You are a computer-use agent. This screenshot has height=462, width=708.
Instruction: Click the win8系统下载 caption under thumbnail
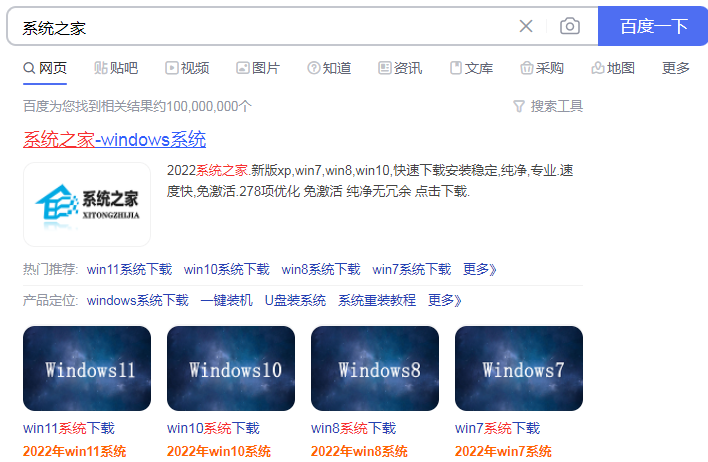point(353,428)
